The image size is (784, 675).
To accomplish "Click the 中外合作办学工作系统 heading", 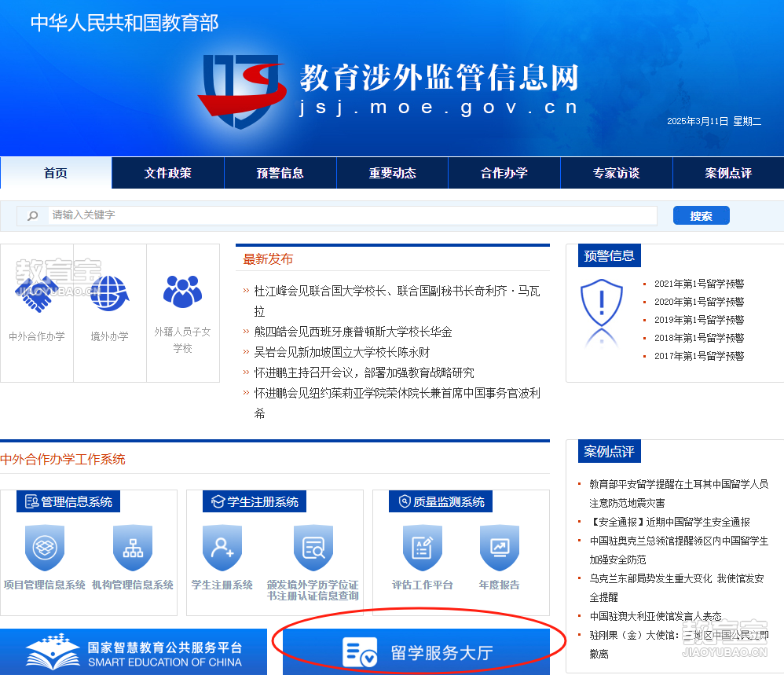I will tap(63, 460).
